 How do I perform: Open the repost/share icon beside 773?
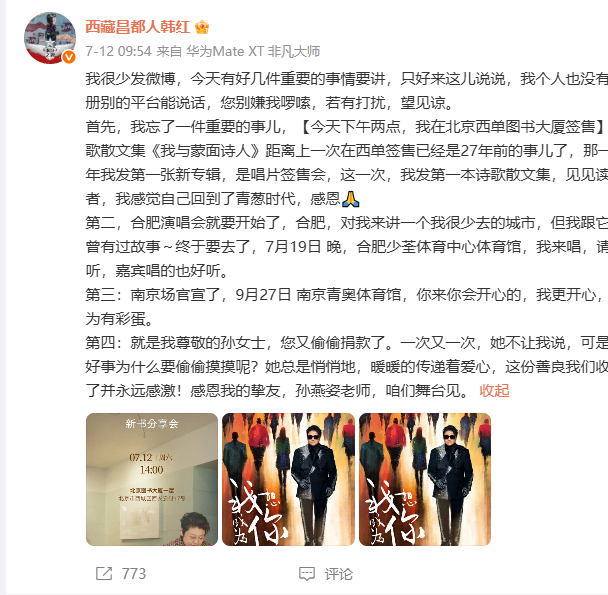104,574
